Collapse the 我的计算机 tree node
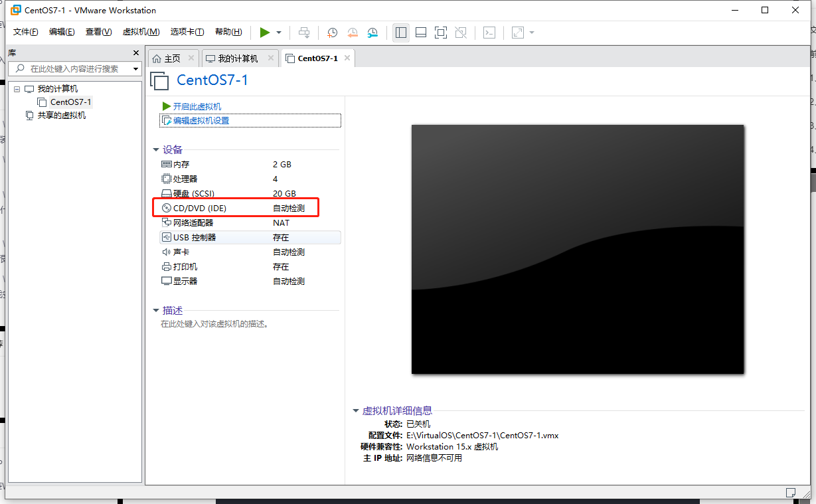The height and width of the screenshot is (504, 816). [17, 88]
